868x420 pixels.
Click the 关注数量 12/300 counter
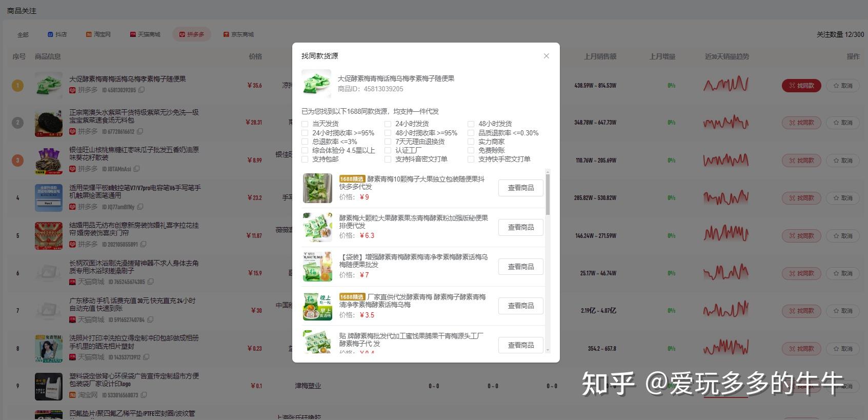click(x=840, y=34)
